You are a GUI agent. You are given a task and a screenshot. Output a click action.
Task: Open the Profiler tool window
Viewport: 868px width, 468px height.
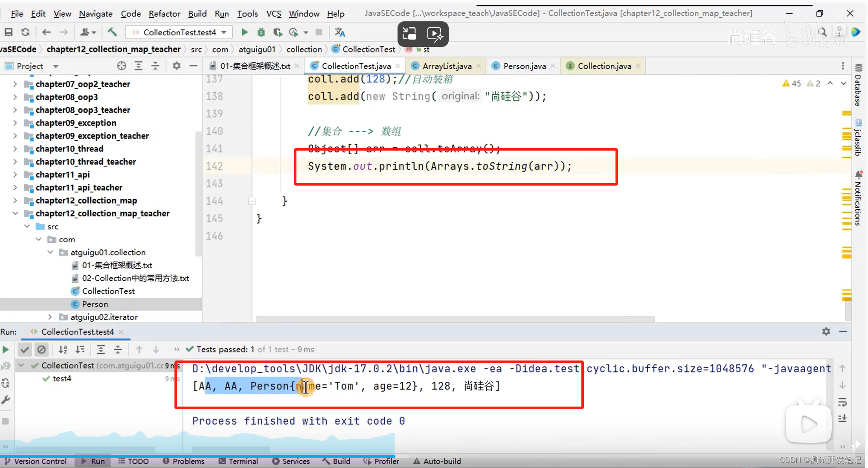[382, 461]
